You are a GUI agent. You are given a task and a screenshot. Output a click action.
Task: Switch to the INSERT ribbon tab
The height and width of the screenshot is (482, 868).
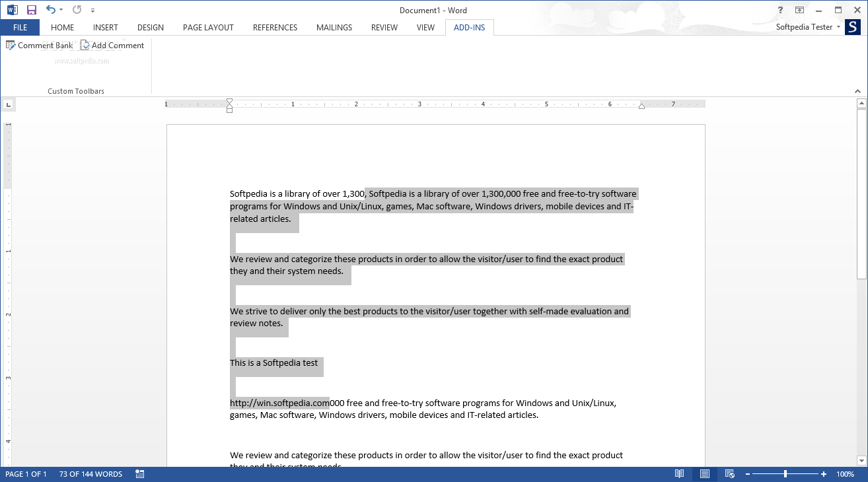[x=106, y=27]
